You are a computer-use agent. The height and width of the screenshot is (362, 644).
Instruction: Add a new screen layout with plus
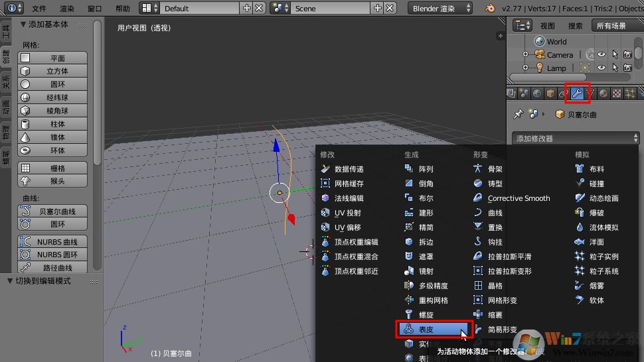pos(246,8)
